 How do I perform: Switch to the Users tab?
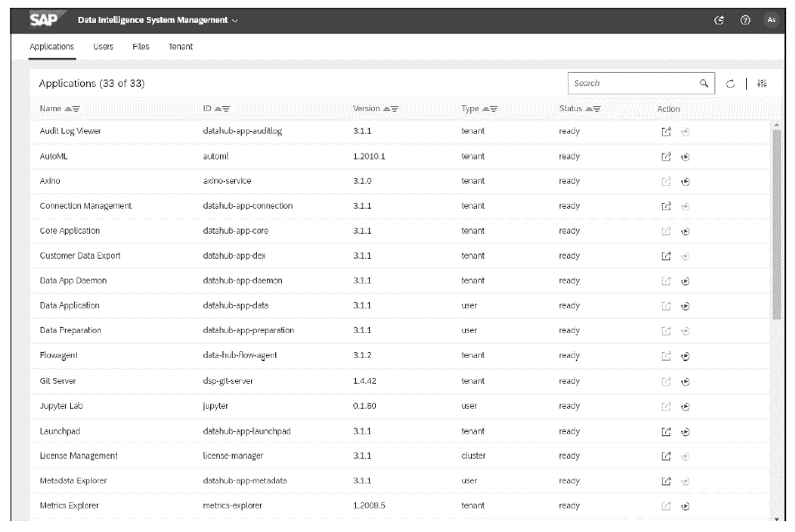pos(104,47)
